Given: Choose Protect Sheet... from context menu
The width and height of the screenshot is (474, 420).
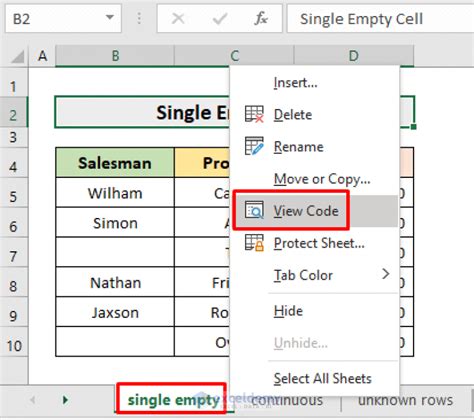Looking at the screenshot, I should tap(315, 243).
